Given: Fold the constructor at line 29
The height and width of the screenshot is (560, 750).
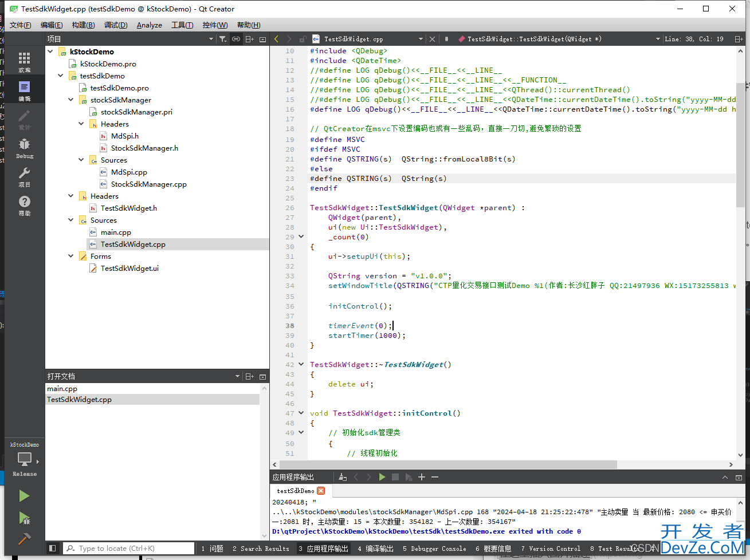Looking at the screenshot, I should (301, 236).
